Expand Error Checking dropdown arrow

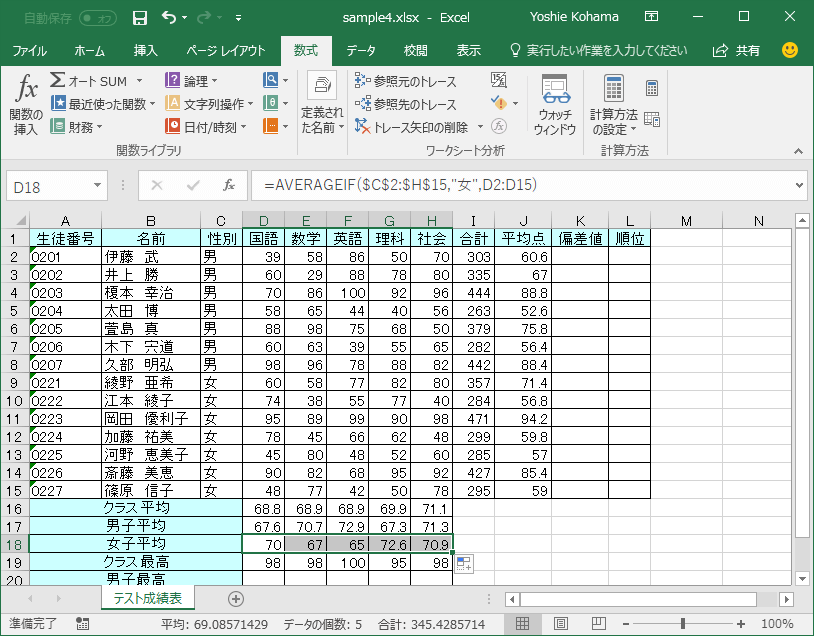coord(515,103)
